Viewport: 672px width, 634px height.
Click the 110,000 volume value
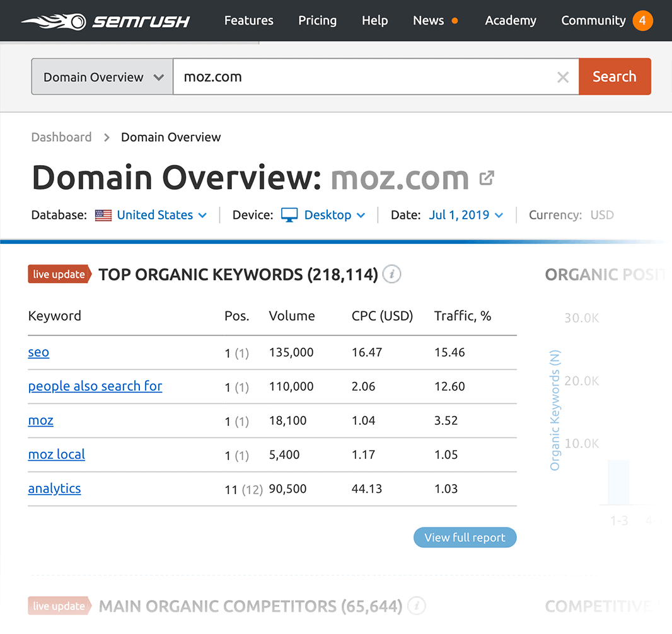(291, 386)
